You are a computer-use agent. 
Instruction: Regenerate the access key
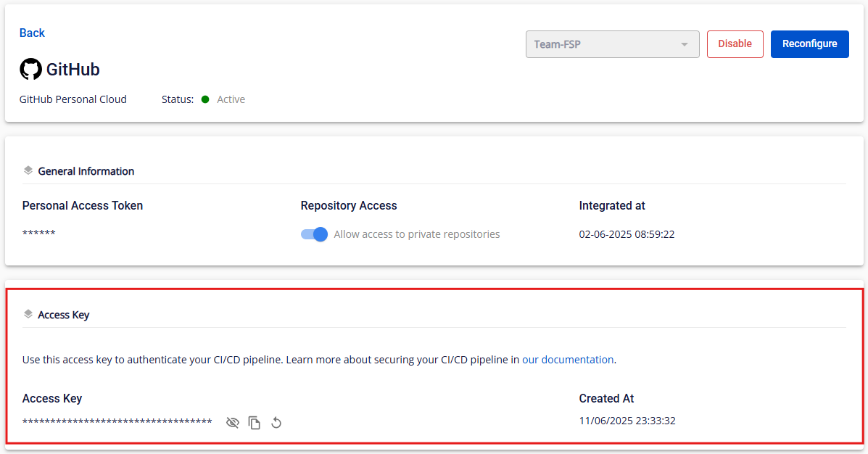(x=276, y=423)
